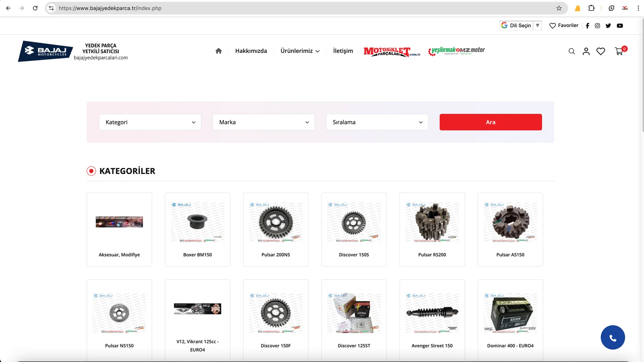
Task: Open the Sıralama sort dropdown
Action: 377,122
